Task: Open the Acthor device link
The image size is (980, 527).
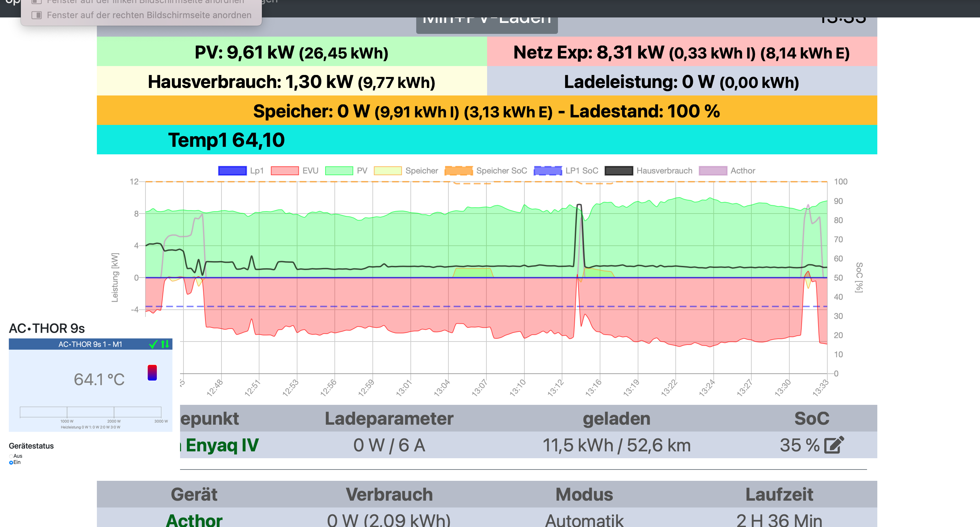Action: point(194,519)
